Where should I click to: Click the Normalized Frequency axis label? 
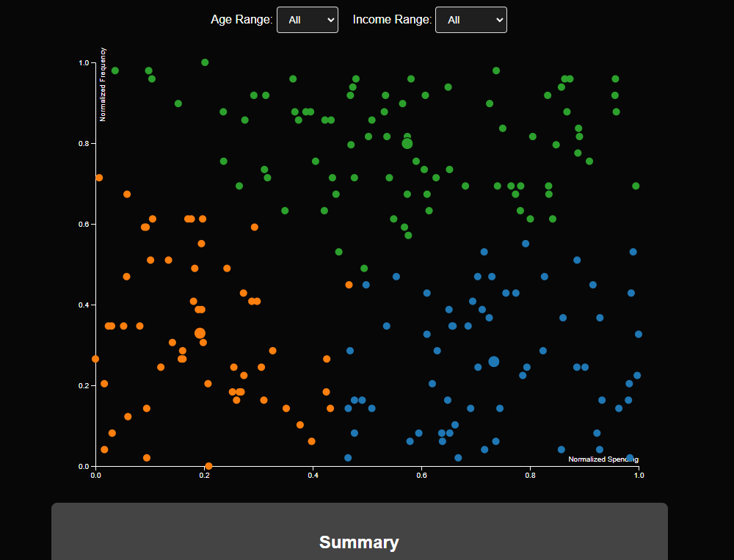click(x=103, y=84)
